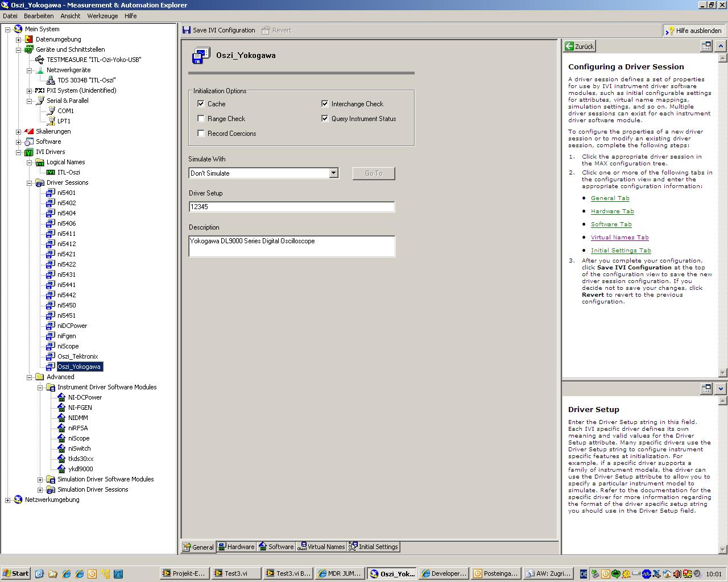This screenshot has width=728, height=582.
Task: Click the help panel layout icon beside Zurück
Action: coord(706,46)
